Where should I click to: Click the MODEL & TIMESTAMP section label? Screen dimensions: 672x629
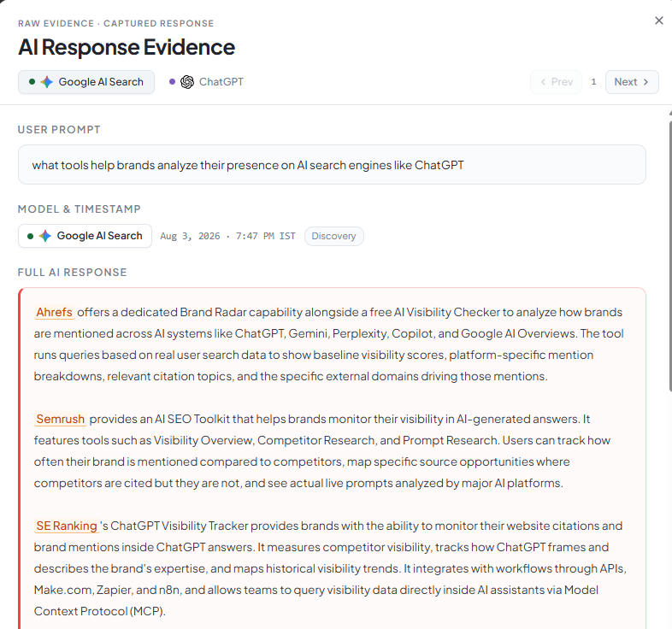tap(80, 209)
